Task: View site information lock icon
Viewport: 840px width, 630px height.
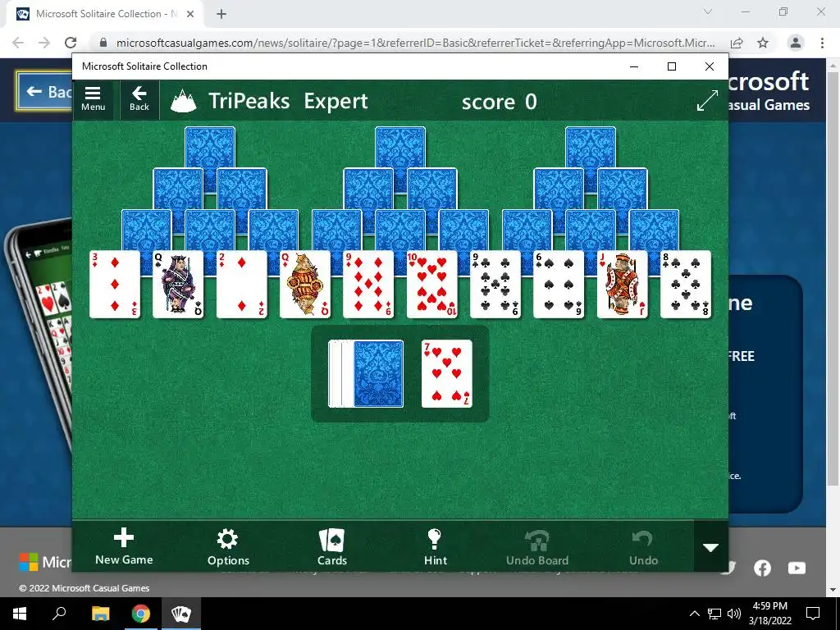Action: (104, 43)
